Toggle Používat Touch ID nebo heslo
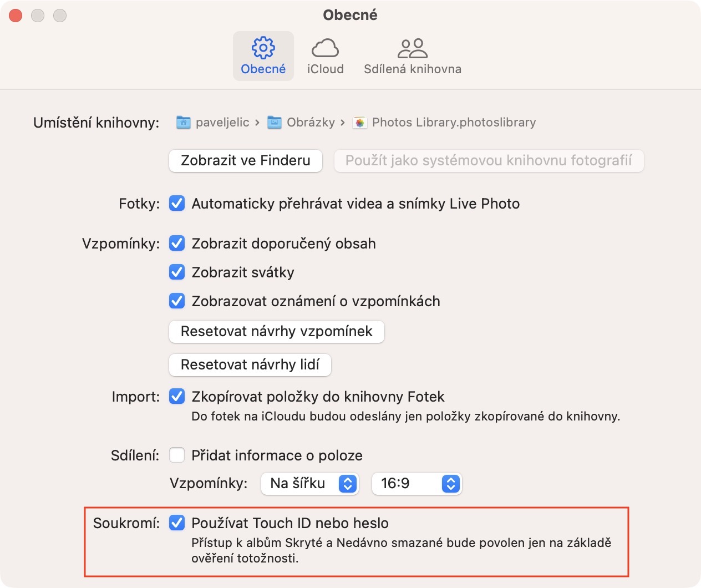This screenshot has height=588, width=701. [177, 523]
